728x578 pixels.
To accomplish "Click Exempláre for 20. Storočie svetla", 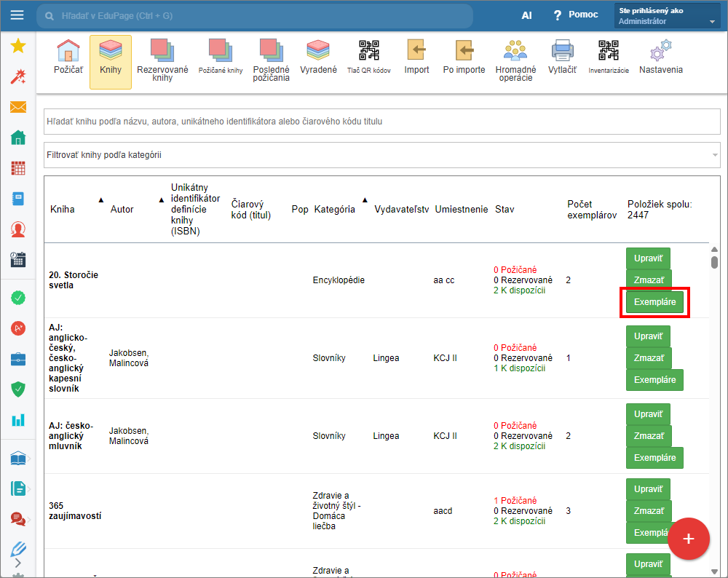I will click(654, 302).
